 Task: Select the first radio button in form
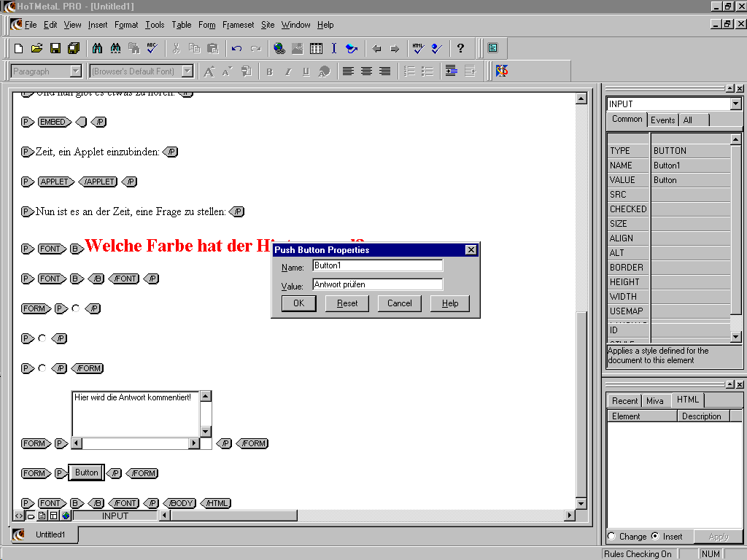pyautogui.click(x=75, y=308)
